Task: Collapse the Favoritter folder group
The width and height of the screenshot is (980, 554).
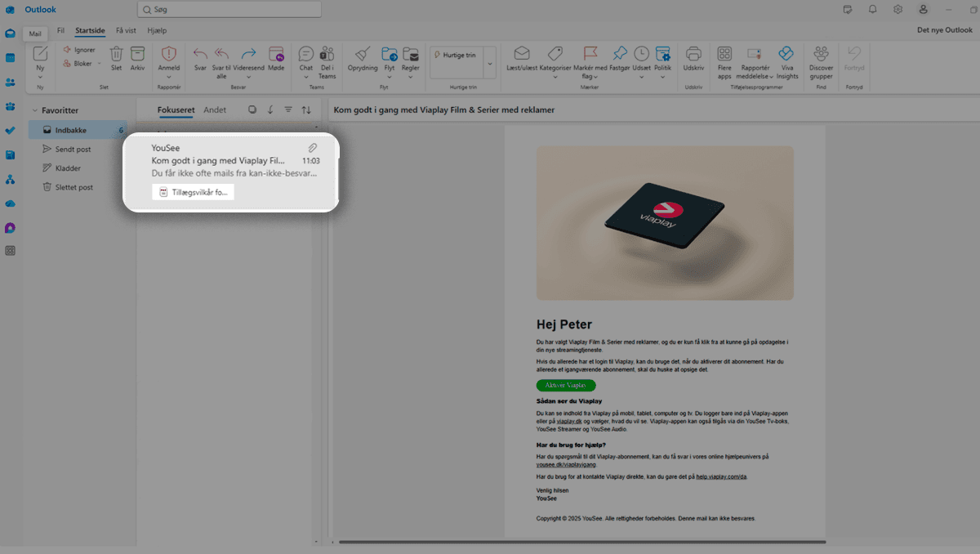Action: click(x=35, y=110)
